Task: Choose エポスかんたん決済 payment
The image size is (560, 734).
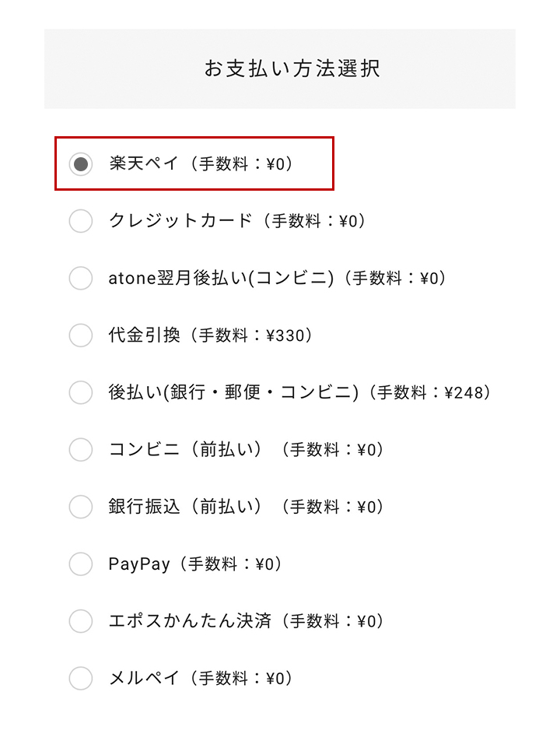Action: (80, 621)
